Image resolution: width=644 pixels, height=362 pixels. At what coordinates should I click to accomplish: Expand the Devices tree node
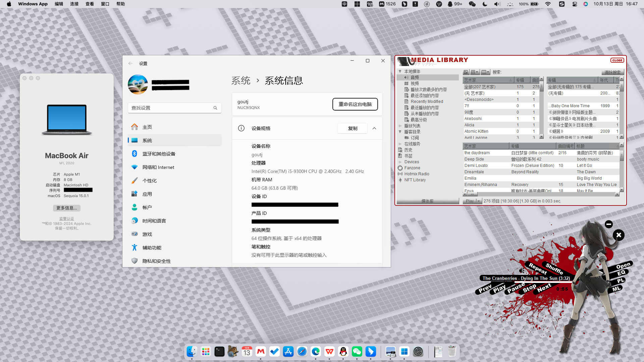(400, 162)
